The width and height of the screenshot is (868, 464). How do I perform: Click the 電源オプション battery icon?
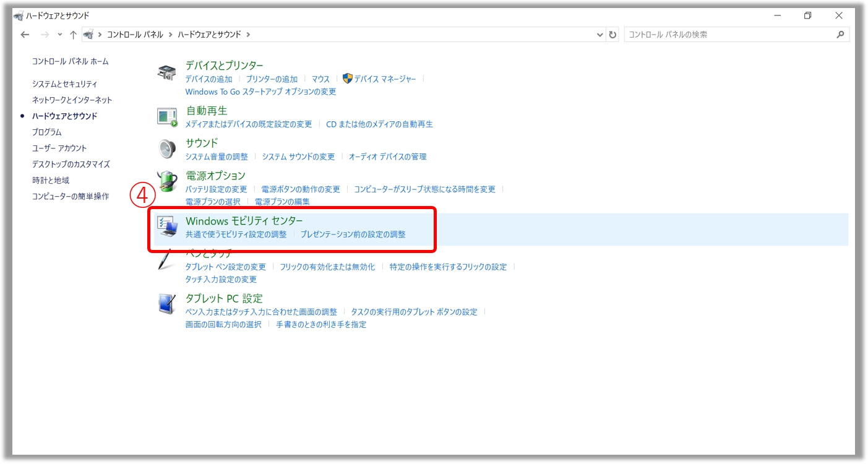167,182
